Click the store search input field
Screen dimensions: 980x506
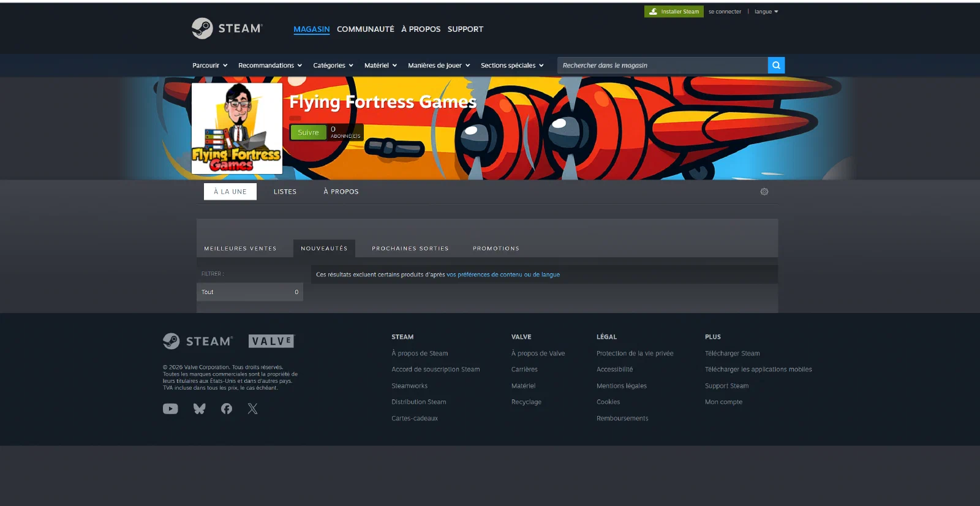662,65
